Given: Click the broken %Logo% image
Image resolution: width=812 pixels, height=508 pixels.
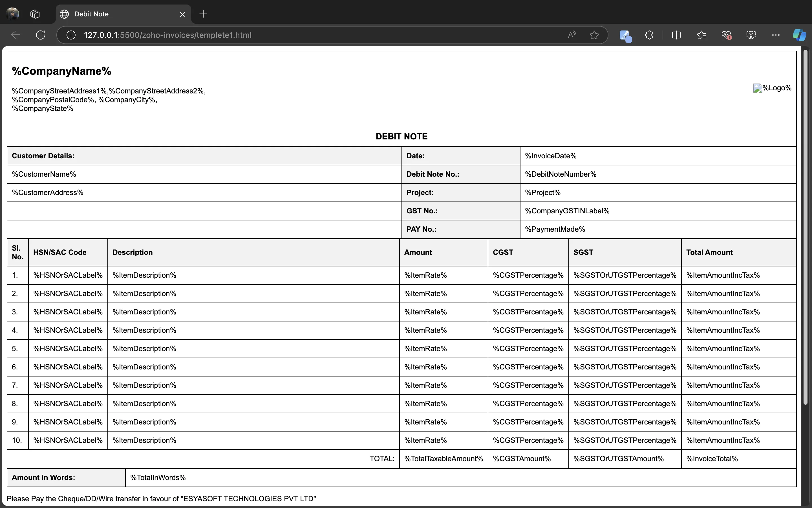Looking at the screenshot, I should pyautogui.click(x=772, y=88).
